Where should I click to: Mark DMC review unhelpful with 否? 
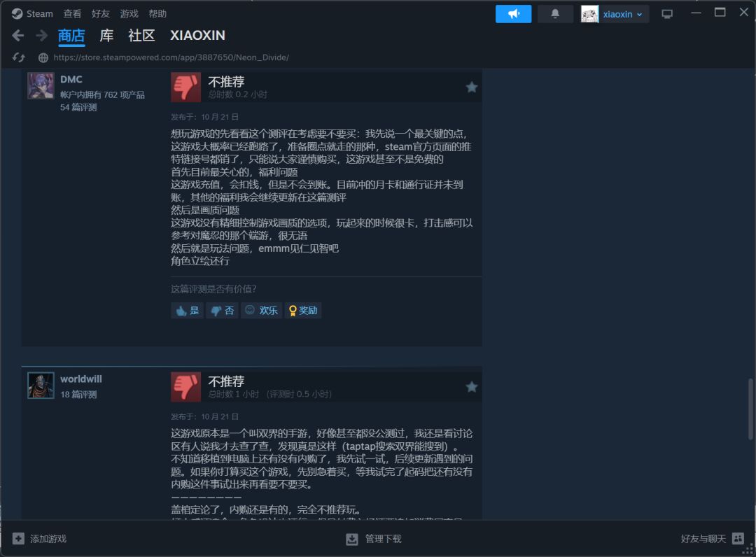click(x=223, y=311)
